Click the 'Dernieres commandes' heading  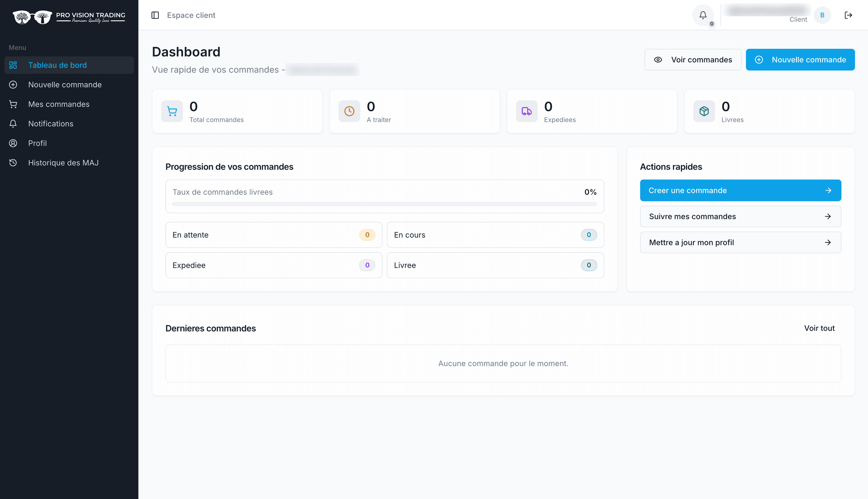click(211, 328)
